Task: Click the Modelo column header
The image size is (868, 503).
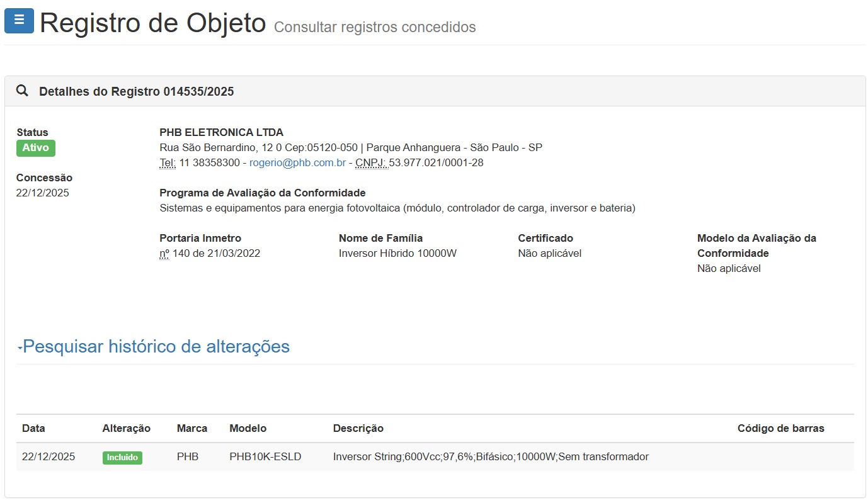Action: [248, 429]
